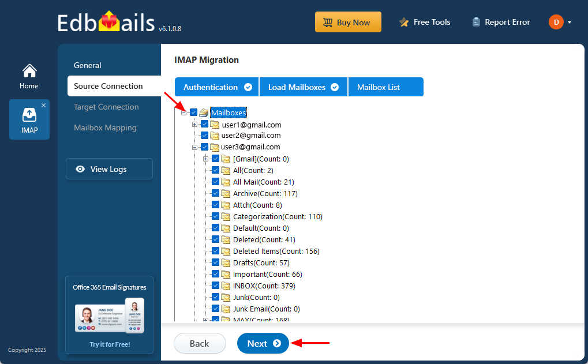Toggle the [Gmail](Count: 0) checkbox
The width and height of the screenshot is (588, 364).
(215, 158)
